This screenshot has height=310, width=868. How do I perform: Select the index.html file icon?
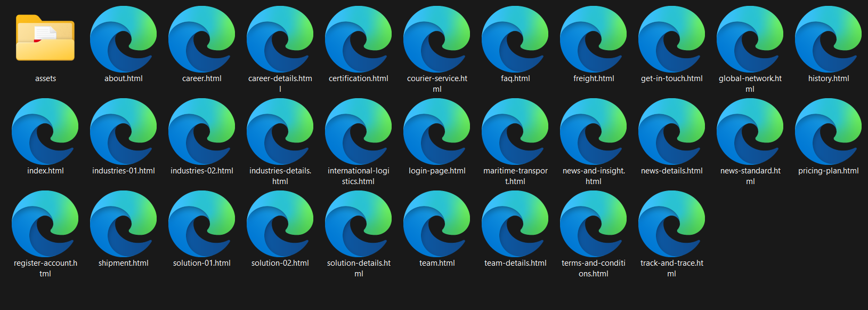coord(45,131)
